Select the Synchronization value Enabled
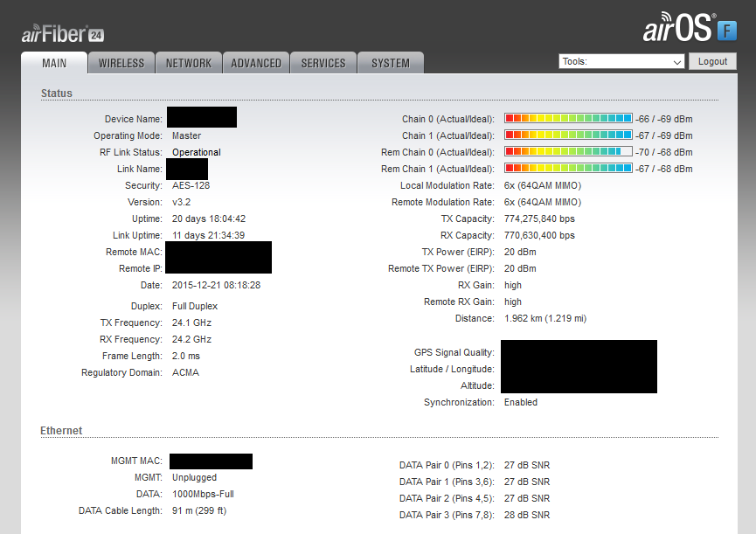Screen dimensions: 756x534 point(521,402)
